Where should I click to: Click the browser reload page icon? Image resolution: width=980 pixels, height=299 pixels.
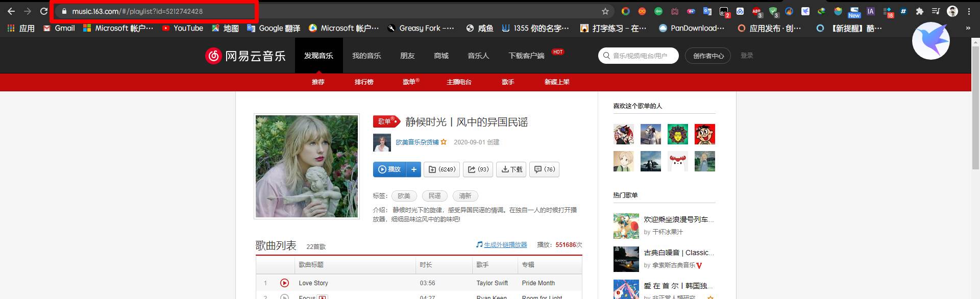44,11
